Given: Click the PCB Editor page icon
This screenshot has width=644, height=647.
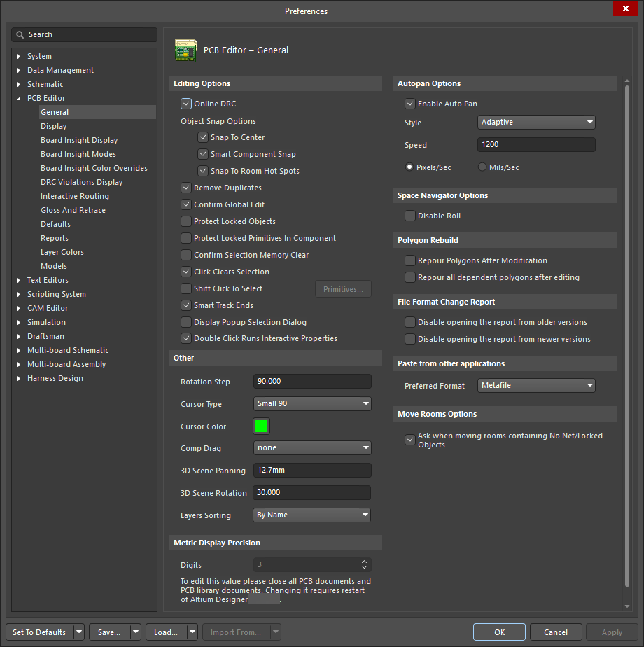Looking at the screenshot, I should coord(186,50).
